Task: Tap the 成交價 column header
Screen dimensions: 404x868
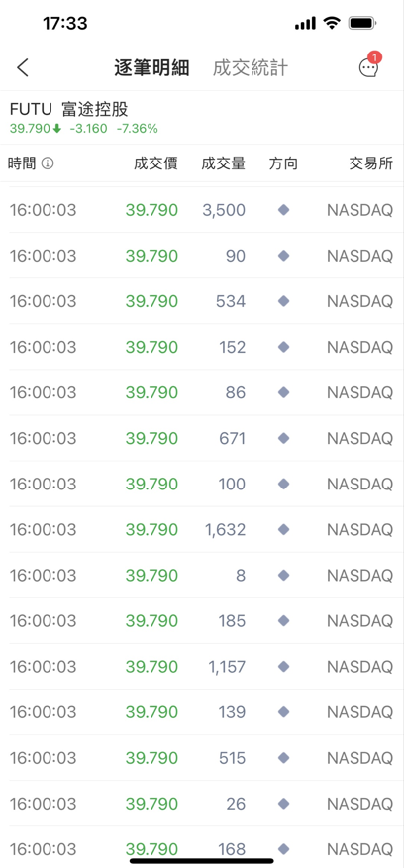Action: [156, 163]
